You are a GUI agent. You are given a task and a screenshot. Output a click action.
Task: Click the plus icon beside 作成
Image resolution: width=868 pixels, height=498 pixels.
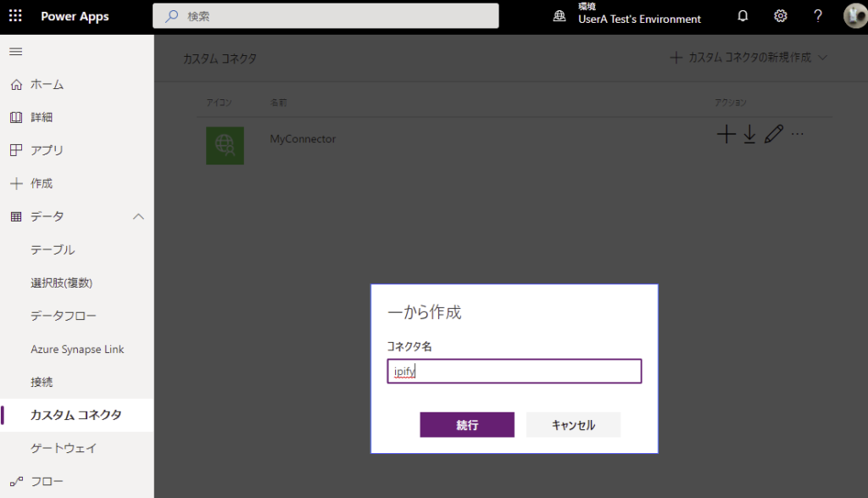click(x=17, y=183)
